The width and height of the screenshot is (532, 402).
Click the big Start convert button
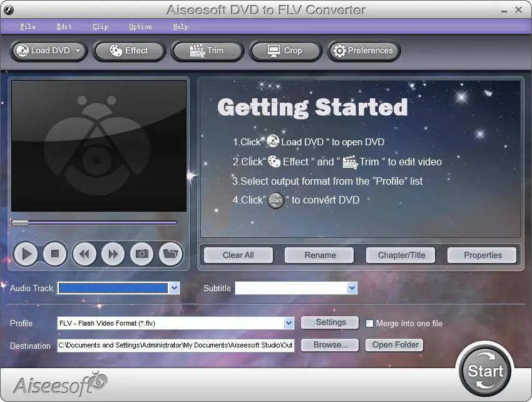coord(485,371)
